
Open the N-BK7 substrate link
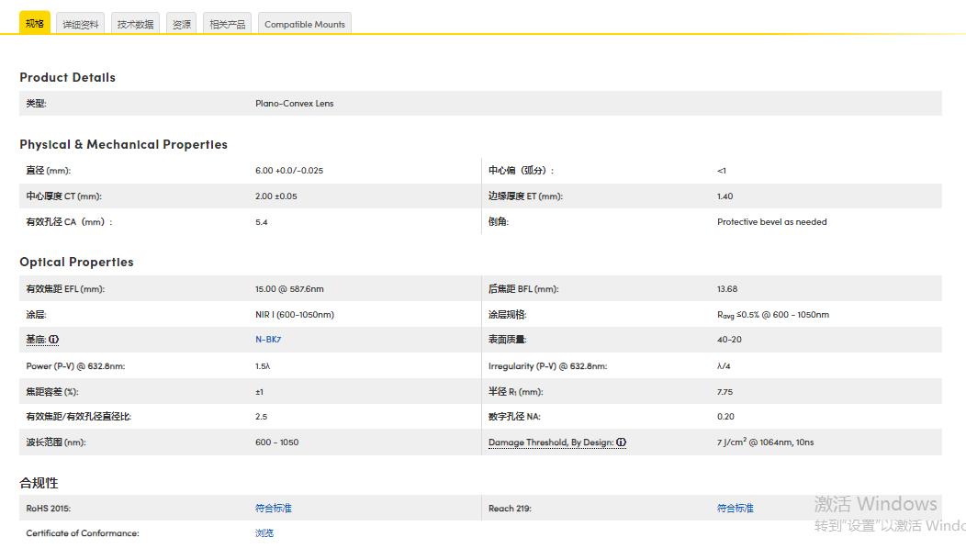tap(268, 340)
